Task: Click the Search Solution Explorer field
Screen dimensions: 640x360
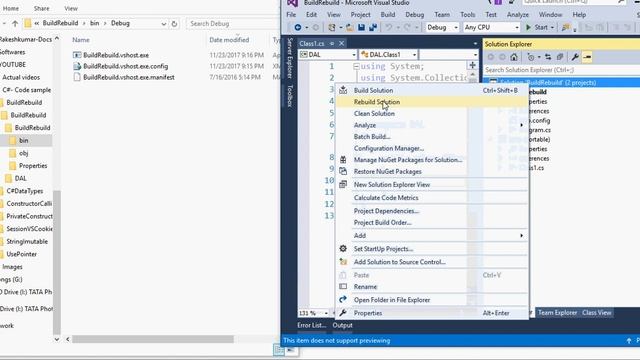Action: (561, 70)
